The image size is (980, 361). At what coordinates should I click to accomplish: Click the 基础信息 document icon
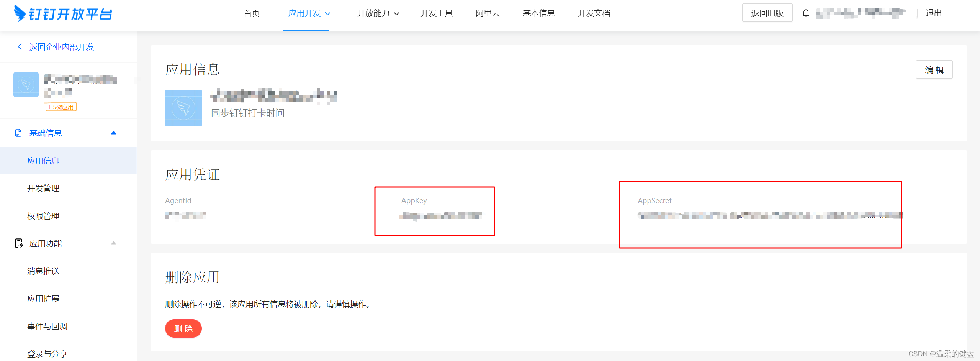18,133
